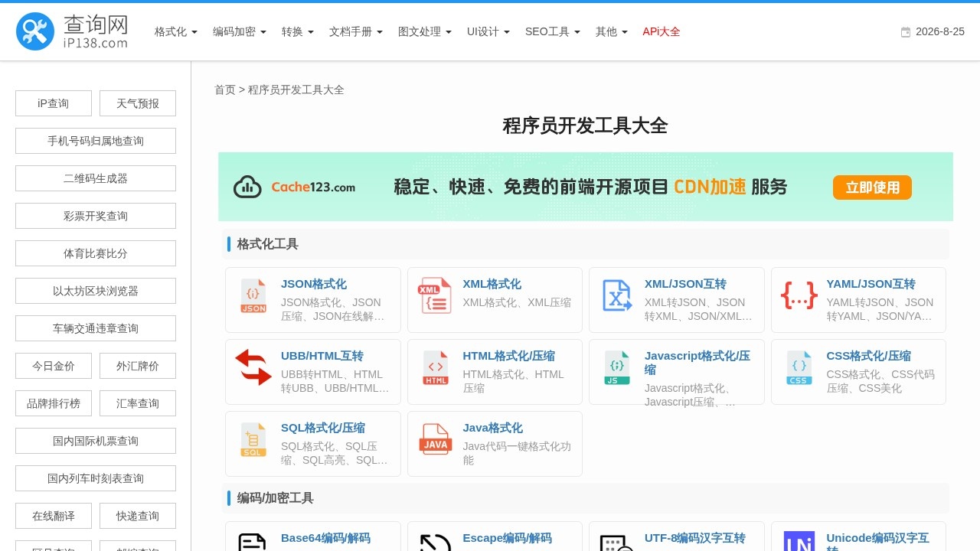
Task: Open the iP查询 sidebar button
Action: click(54, 103)
